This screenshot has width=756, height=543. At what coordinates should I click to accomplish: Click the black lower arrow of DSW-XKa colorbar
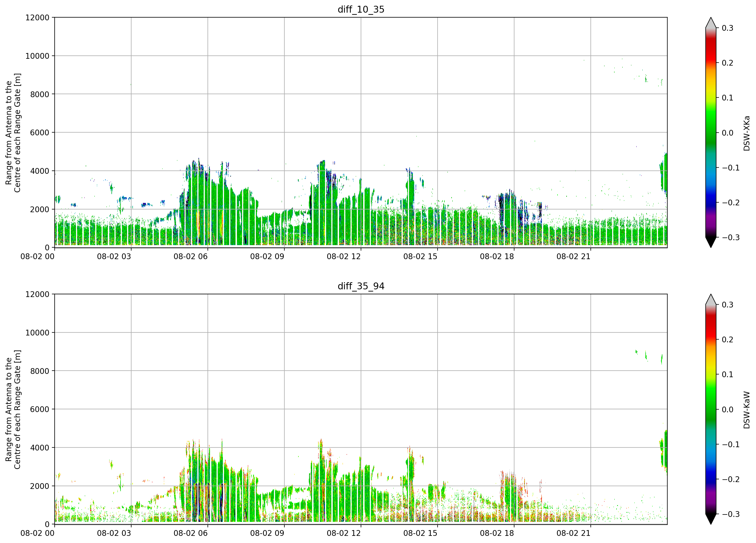click(x=711, y=241)
